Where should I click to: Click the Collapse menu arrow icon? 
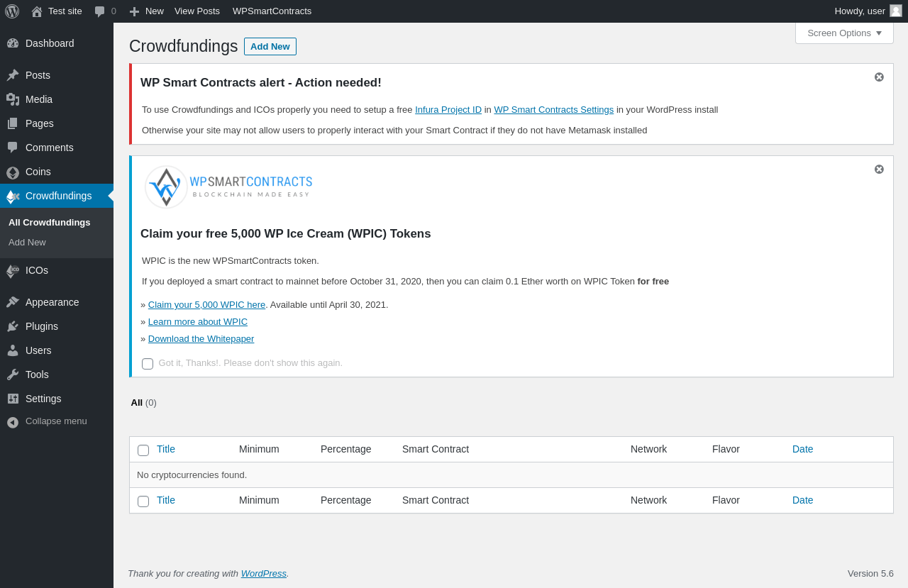(13, 422)
